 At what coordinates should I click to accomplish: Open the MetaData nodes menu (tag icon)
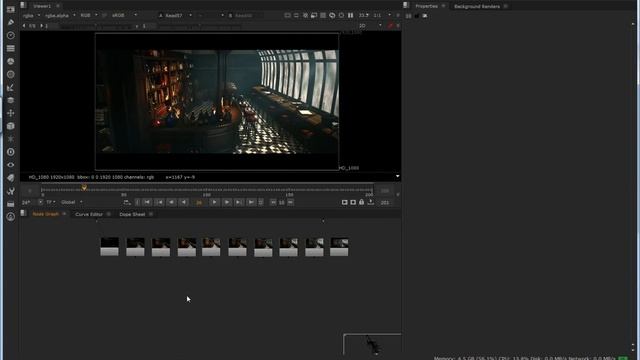click(11, 178)
